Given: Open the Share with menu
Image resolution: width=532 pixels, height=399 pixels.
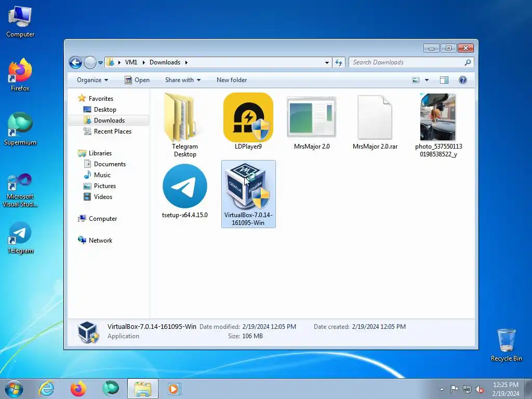Looking at the screenshot, I should pos(183,80).
